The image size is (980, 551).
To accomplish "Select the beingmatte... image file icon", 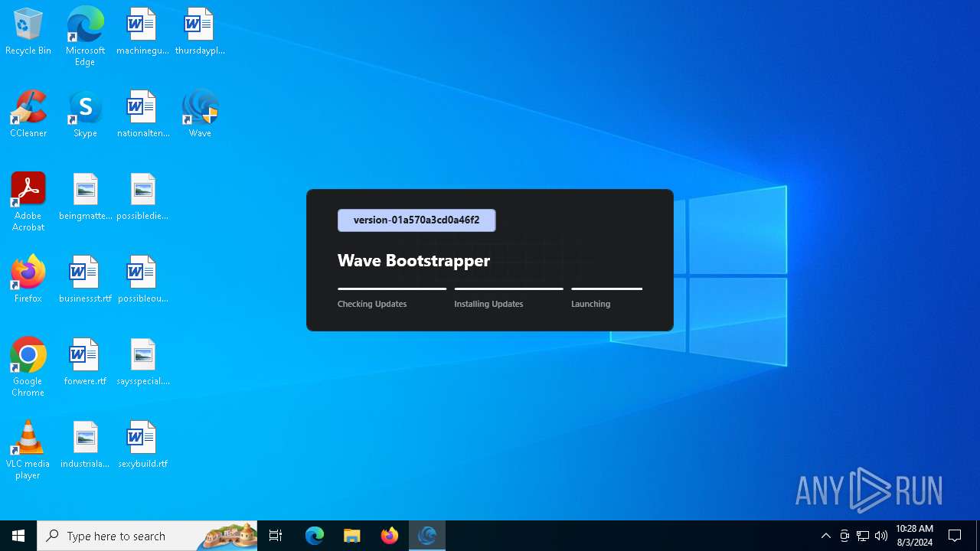I will pyautogui.click(x=85, y=197).
